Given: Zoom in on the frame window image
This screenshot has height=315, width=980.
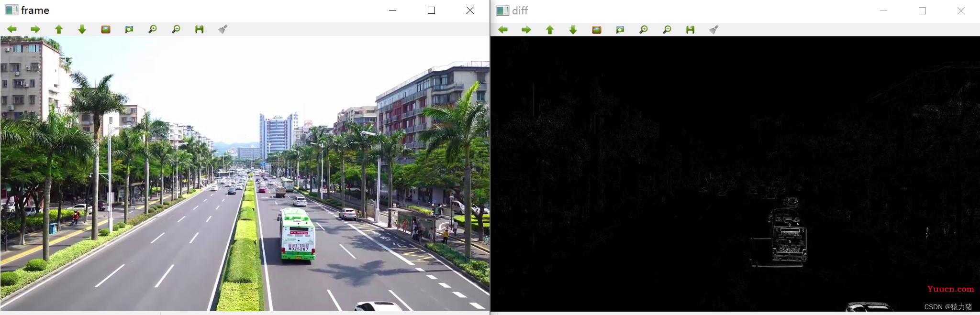Looking at the screenshot, I should click(153, 29).
